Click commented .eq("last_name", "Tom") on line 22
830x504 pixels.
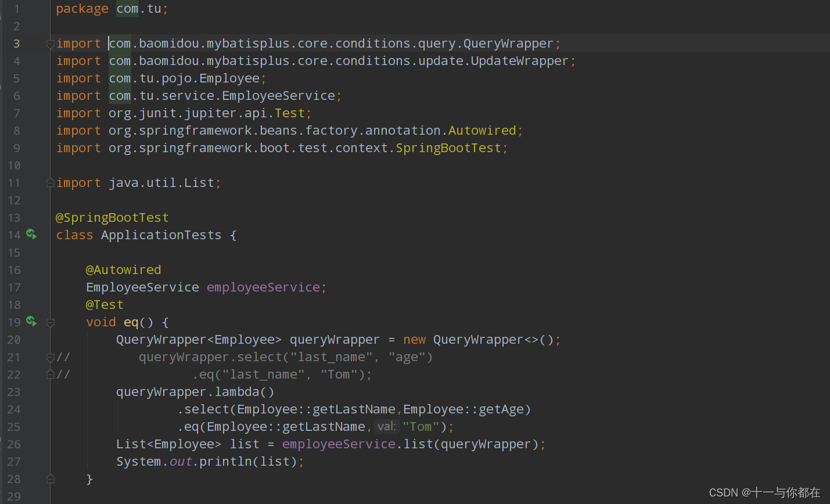coord(282,375)
